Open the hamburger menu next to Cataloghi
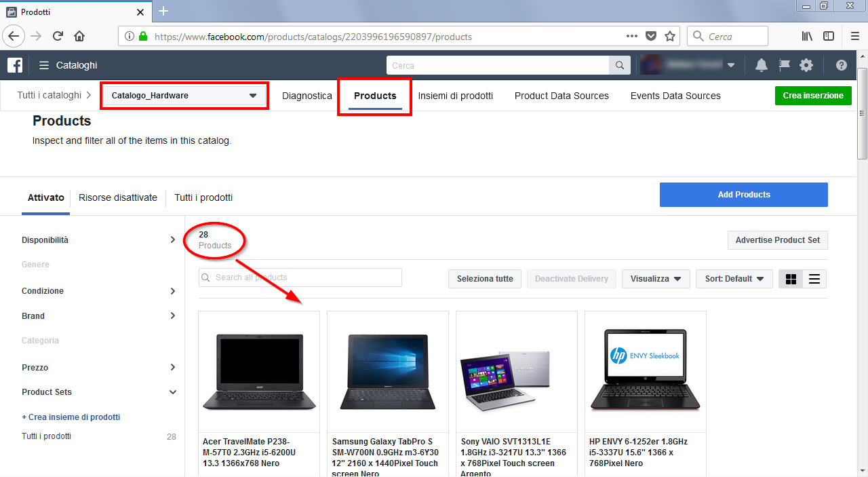 pyautogui.click(x=44, y=65)
